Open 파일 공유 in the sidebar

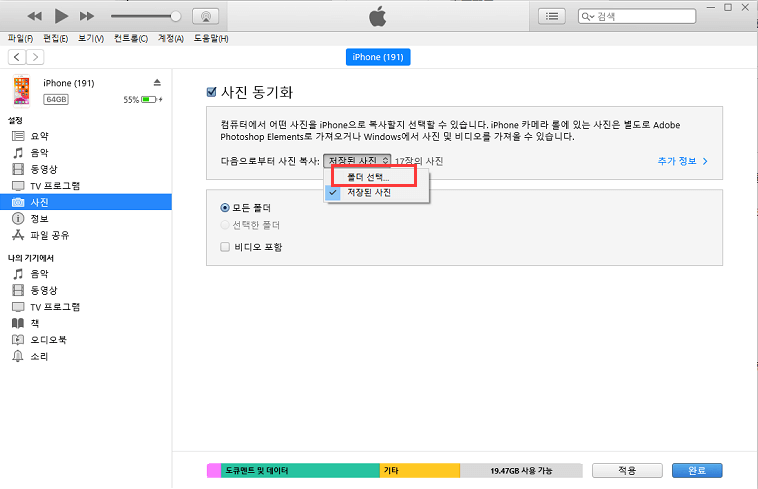54,235
